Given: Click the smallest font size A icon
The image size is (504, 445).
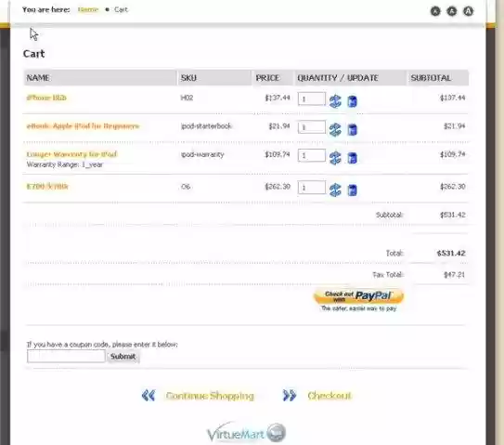Looking at the screenshot, I should click(x=435, y=11).
